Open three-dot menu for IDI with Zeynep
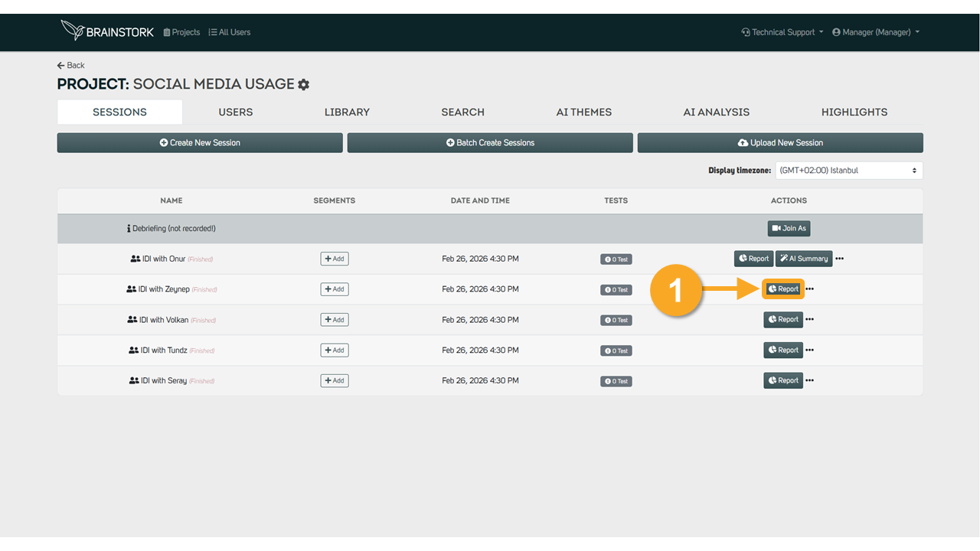Image resolution: width=980 pixels, height=551 pixels. pos(810,289)
